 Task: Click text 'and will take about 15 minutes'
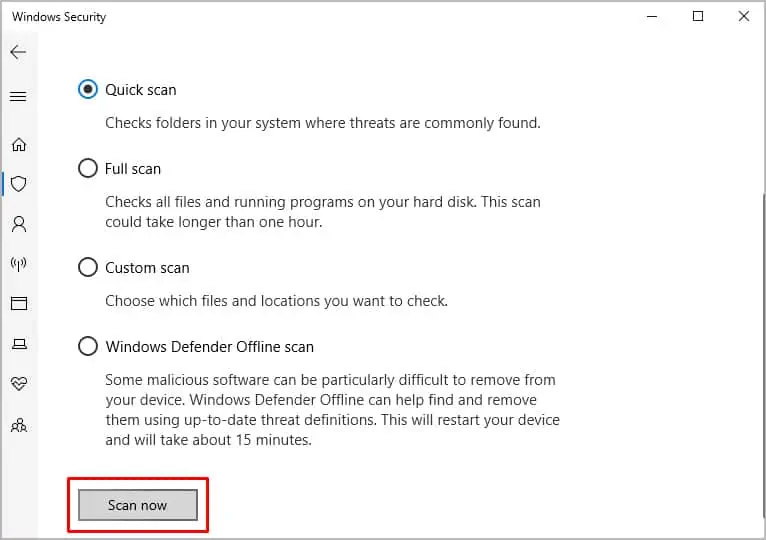point(208,440)
